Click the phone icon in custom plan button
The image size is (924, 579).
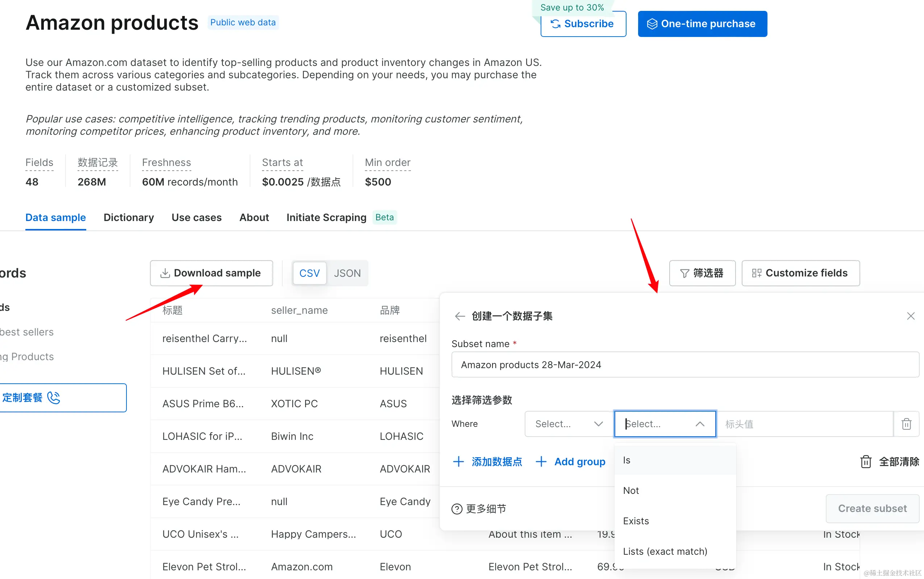[x=54, y=398]
